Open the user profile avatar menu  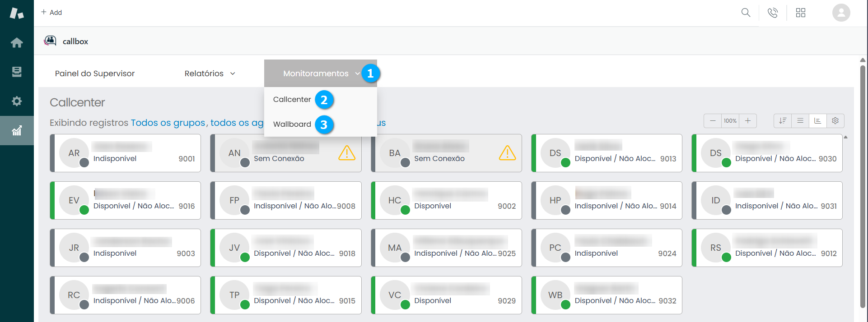click(841, 13)
